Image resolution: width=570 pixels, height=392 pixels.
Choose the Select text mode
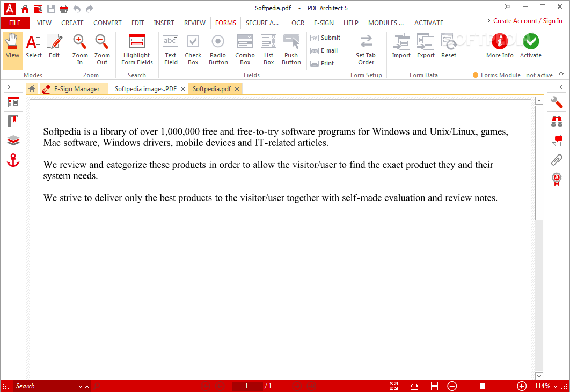[x=33, y=47]
